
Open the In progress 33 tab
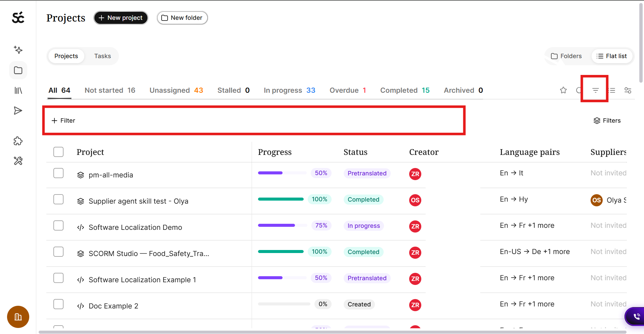coord(290,90)
